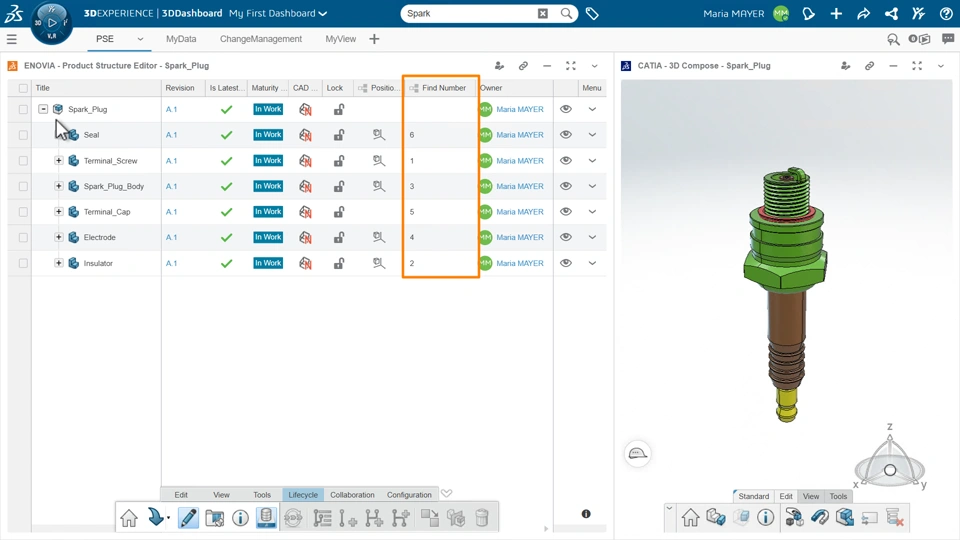The height and width of the screenshot is (540, 960).
Task: Open the notifications bell in the top bar
Action: 808,13
